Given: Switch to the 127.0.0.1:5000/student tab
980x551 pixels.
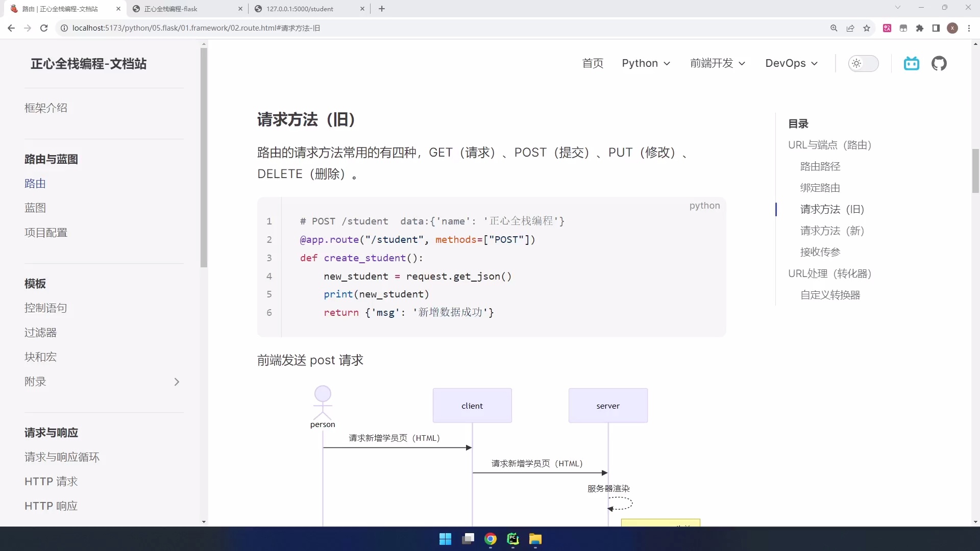Looking at the screenshot, I should tap(301, 9).
